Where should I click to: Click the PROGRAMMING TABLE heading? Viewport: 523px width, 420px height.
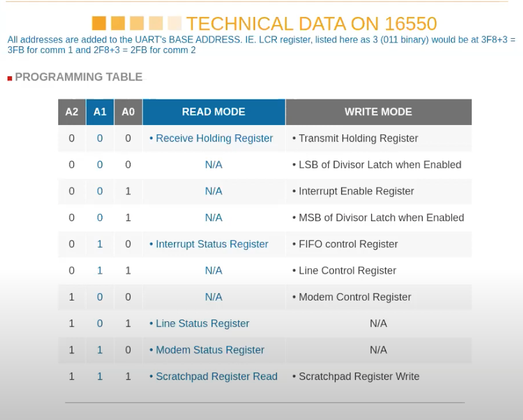point(79,77)
